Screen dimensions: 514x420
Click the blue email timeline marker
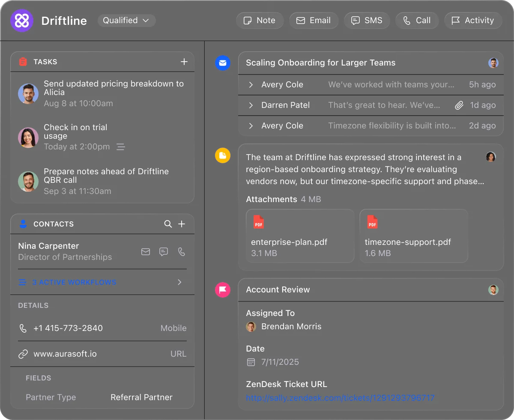(x=223, y=63)
